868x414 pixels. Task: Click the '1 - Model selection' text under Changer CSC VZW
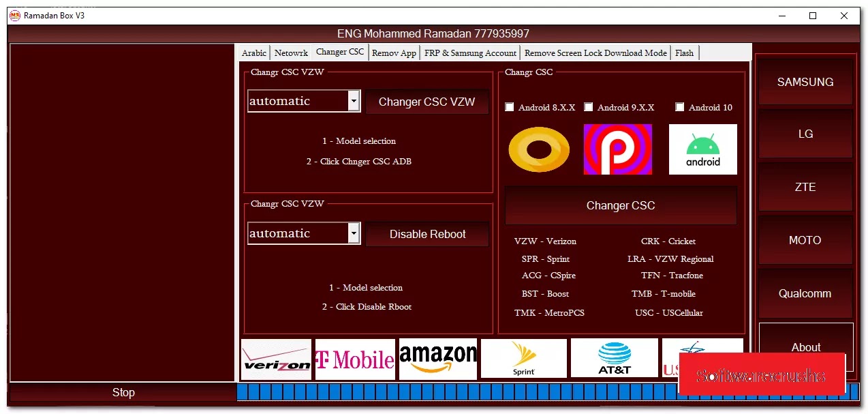pos(359,141)
